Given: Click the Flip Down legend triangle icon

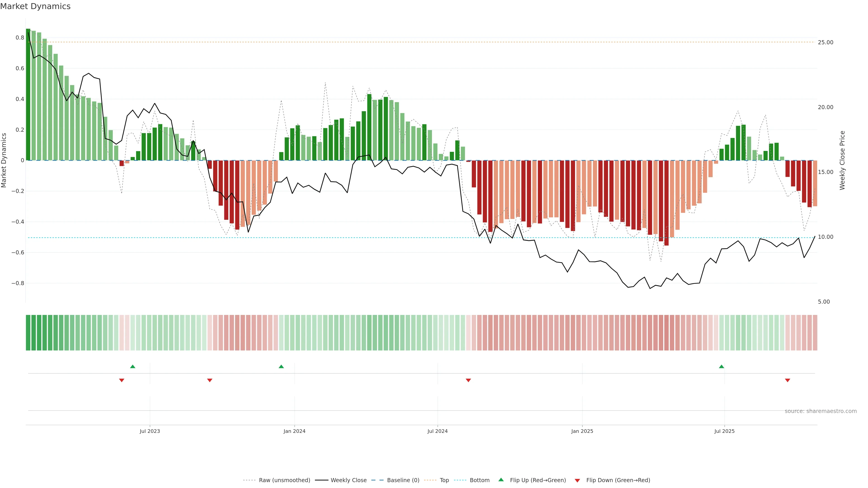Looking at the screenshot, I should click(577, 481).
